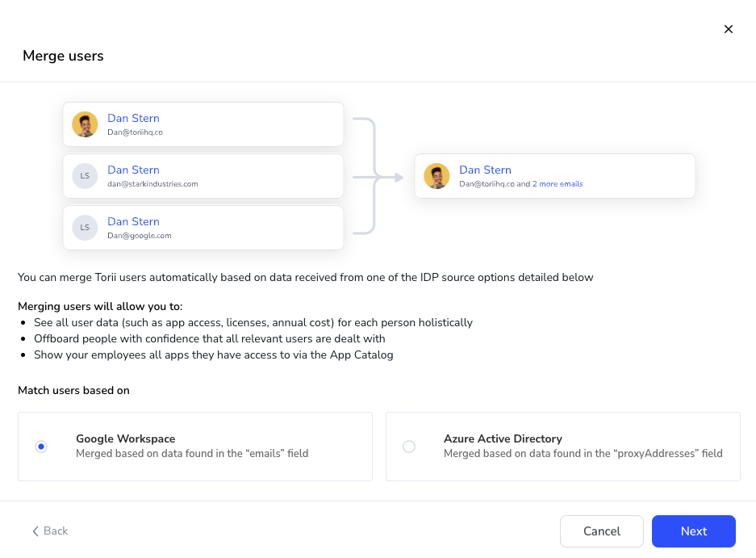Click the LS avatar for dan@starkindustries.com

(x=85, y=176)
